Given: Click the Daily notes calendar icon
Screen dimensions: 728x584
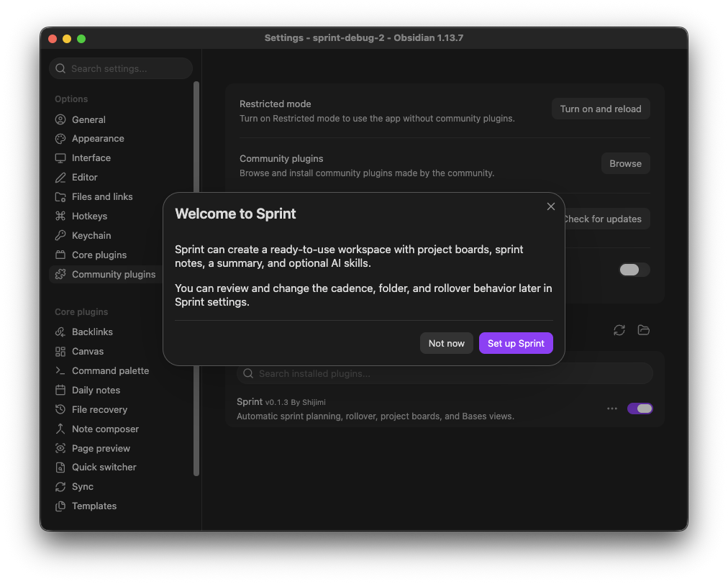Looking at the screenshot, I should click(x=60, y=390).
